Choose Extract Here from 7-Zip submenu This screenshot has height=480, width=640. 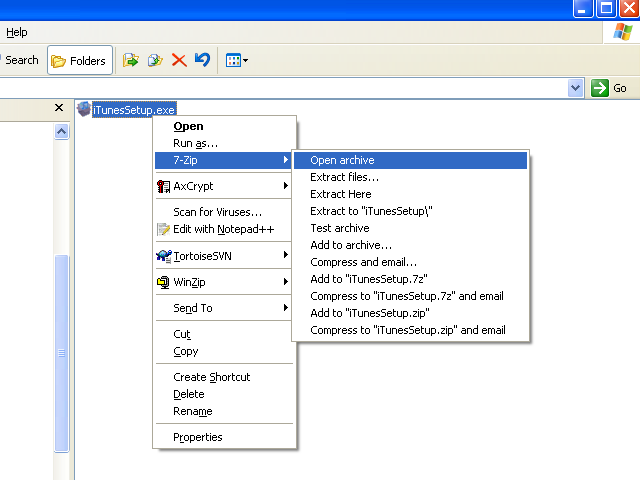[340, 194]
